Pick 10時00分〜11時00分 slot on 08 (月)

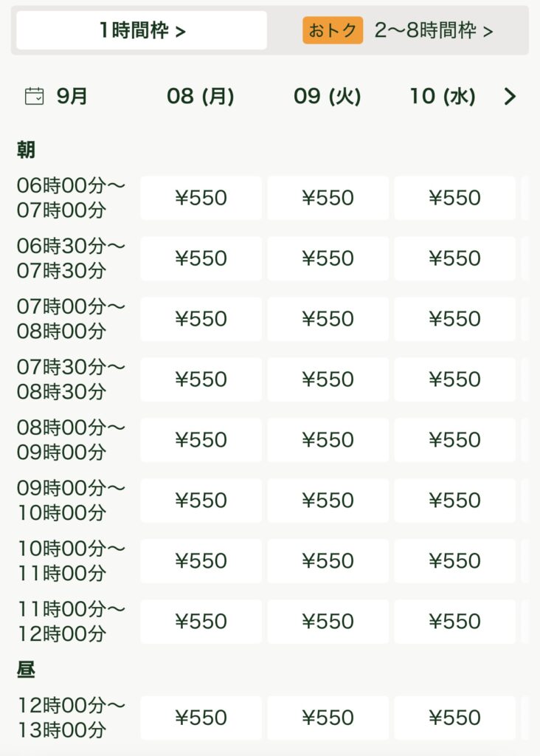point(201,561)
